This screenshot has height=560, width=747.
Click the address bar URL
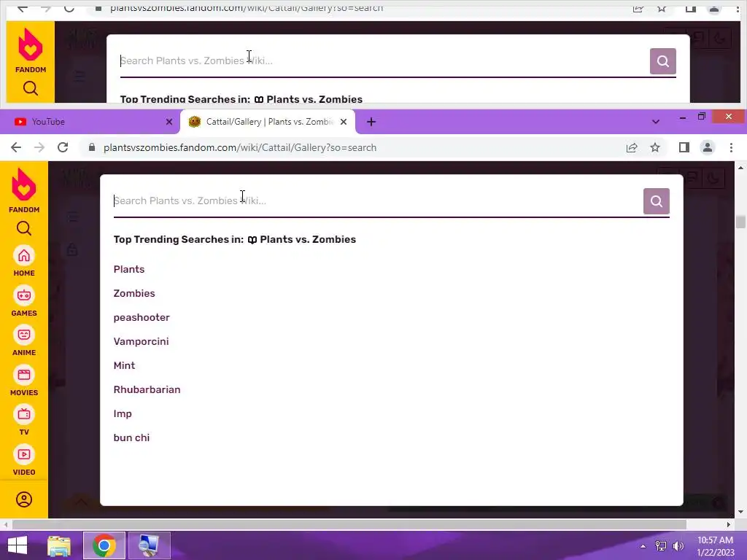tap(239, 147)
